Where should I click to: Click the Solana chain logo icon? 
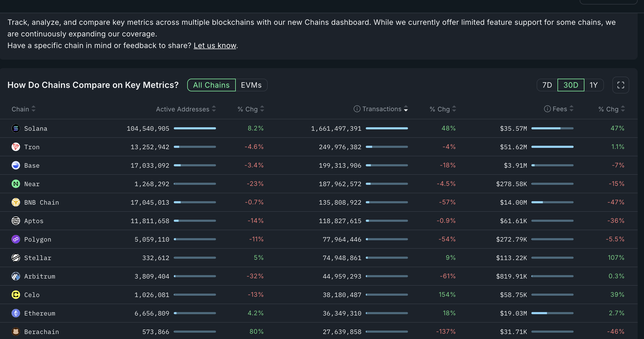(x=16, y=128)
